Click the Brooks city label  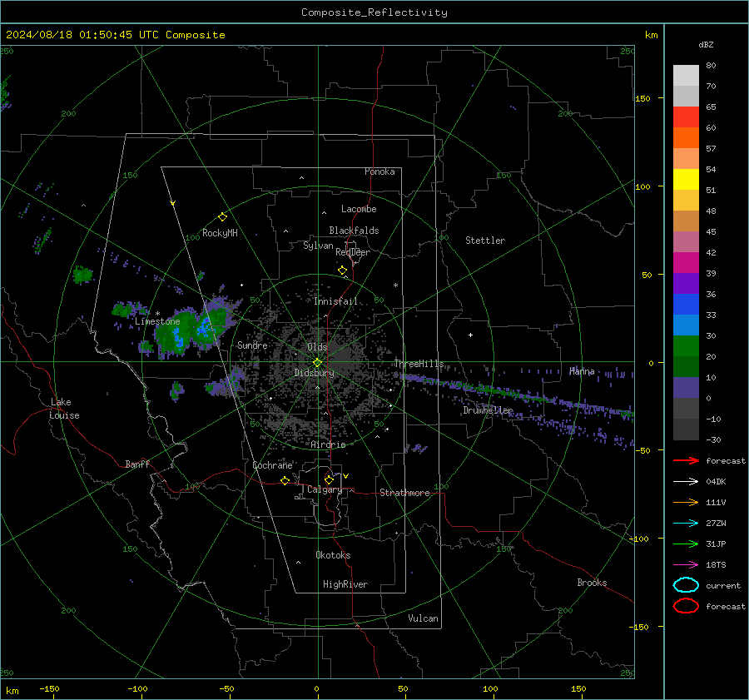pyautogui.click(x=592, y=583)
